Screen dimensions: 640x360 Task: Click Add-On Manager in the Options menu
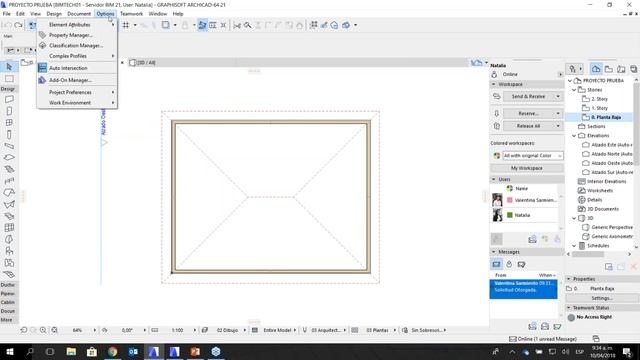coord(77,80)
